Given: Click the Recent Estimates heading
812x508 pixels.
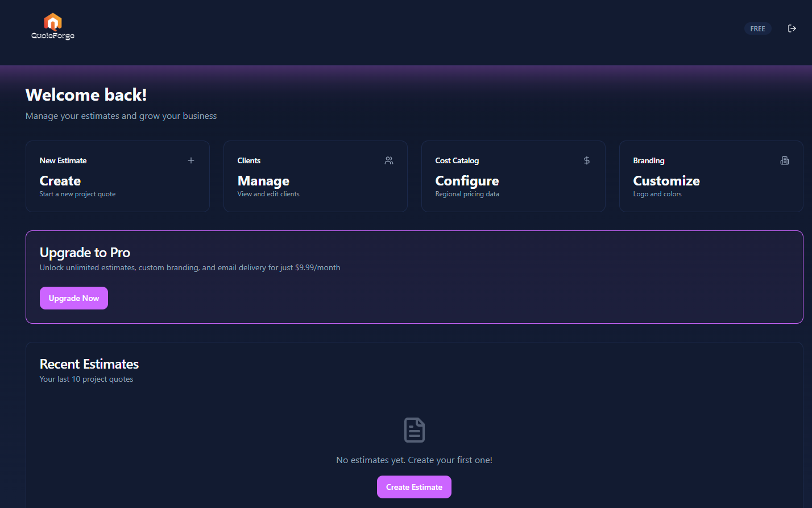Looking at the screenshot, I should (x=89, y=364).
